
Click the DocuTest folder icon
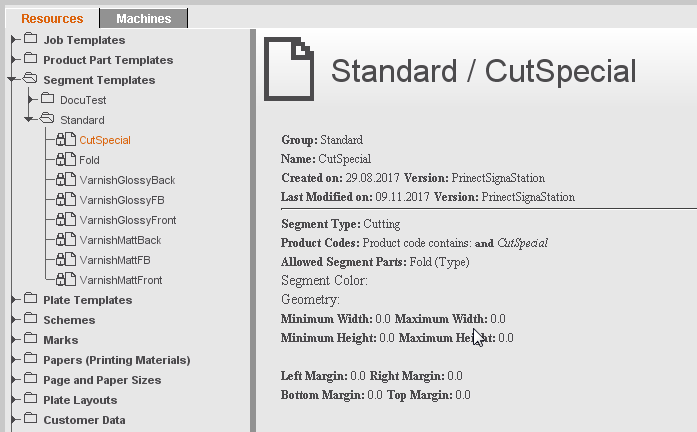(x=48, y=100)
